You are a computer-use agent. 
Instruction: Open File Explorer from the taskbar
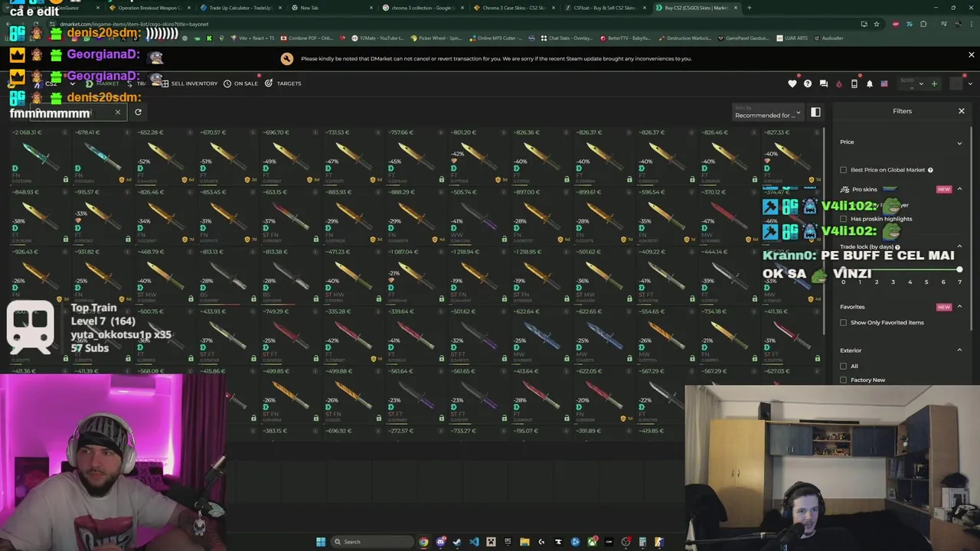[524, 542]
